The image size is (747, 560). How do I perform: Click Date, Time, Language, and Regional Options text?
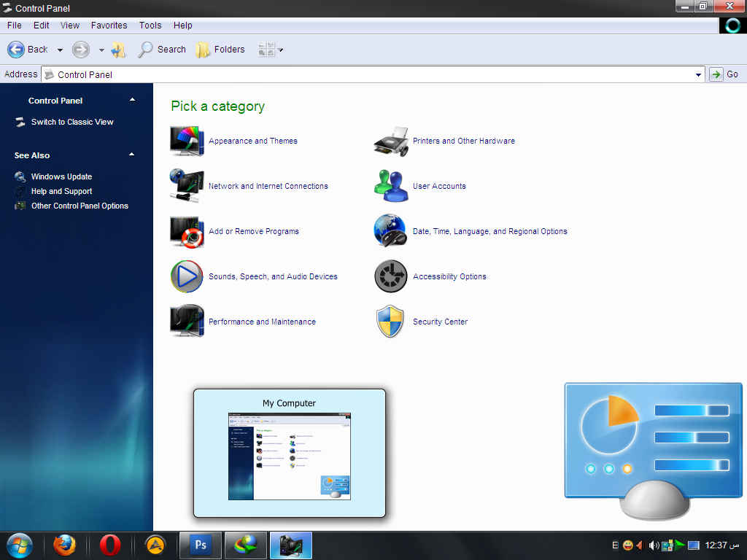[490, 231]
